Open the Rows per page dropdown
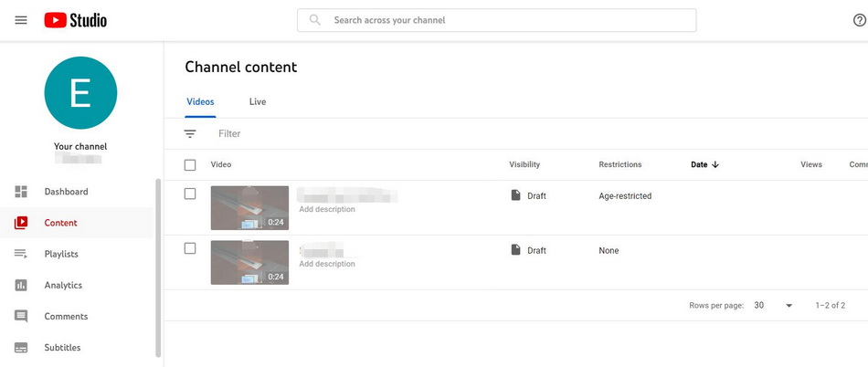This screenshot has width=868, height=367. (x=773, y=306)
